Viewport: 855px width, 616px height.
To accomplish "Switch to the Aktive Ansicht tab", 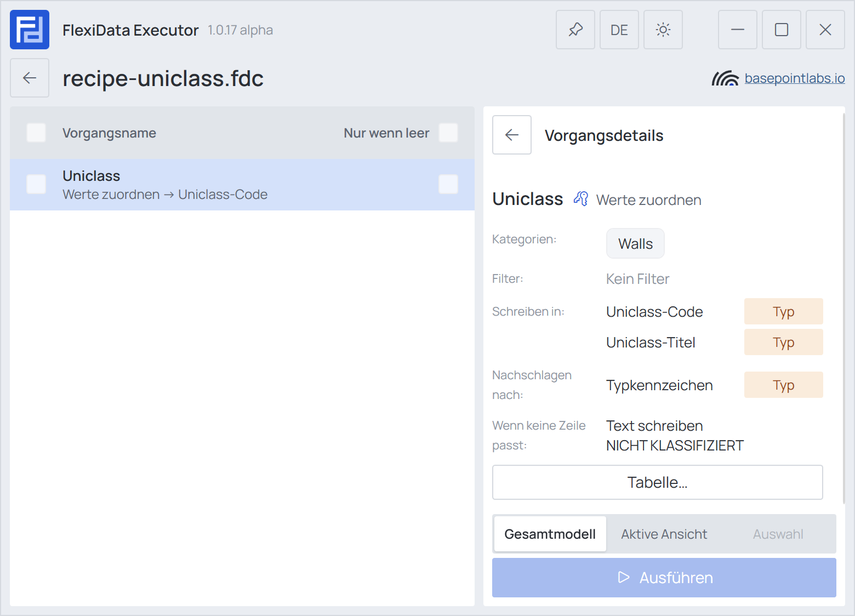I will click(x=664, y=534).
